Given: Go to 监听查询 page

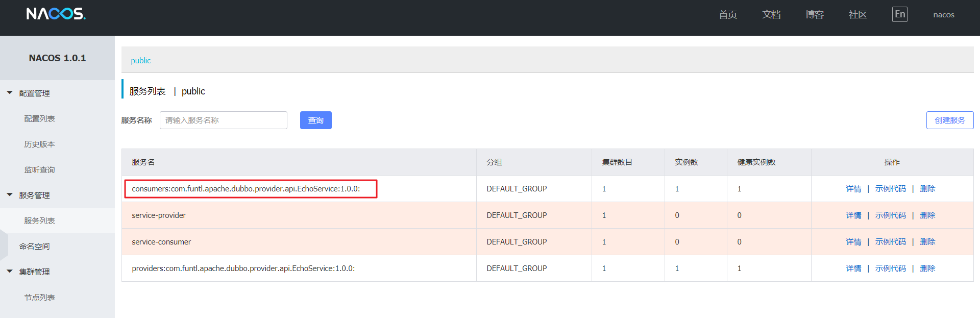Looking at the screenshot, I should pos(39,169).
